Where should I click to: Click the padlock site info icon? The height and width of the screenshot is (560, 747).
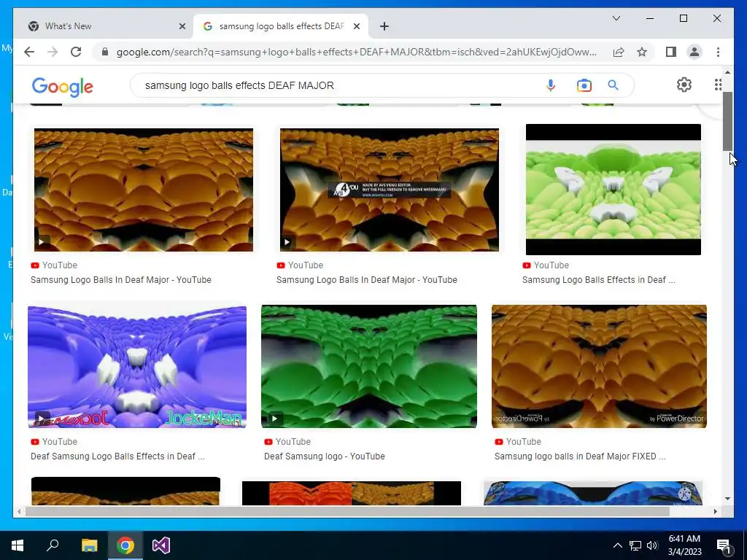click(105, 52)
